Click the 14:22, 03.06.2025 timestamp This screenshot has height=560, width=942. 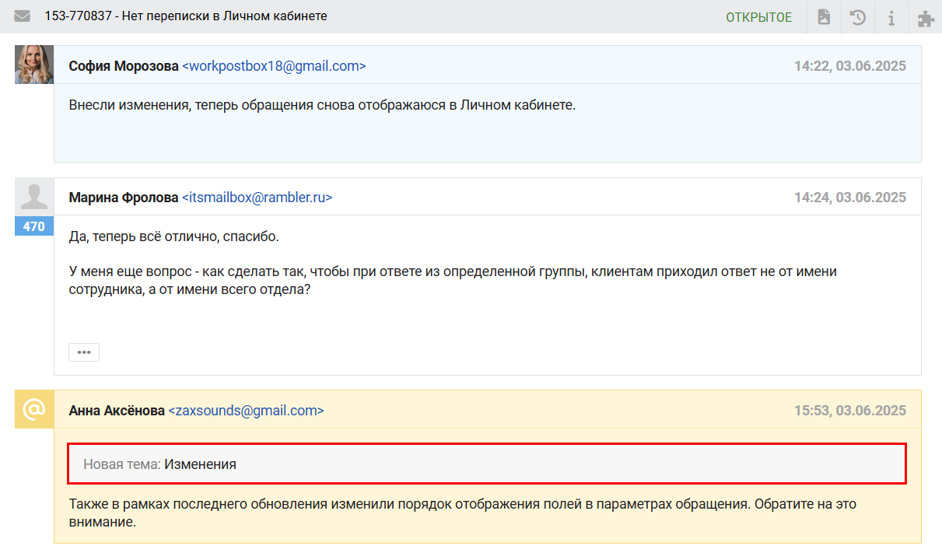[849, 66]
